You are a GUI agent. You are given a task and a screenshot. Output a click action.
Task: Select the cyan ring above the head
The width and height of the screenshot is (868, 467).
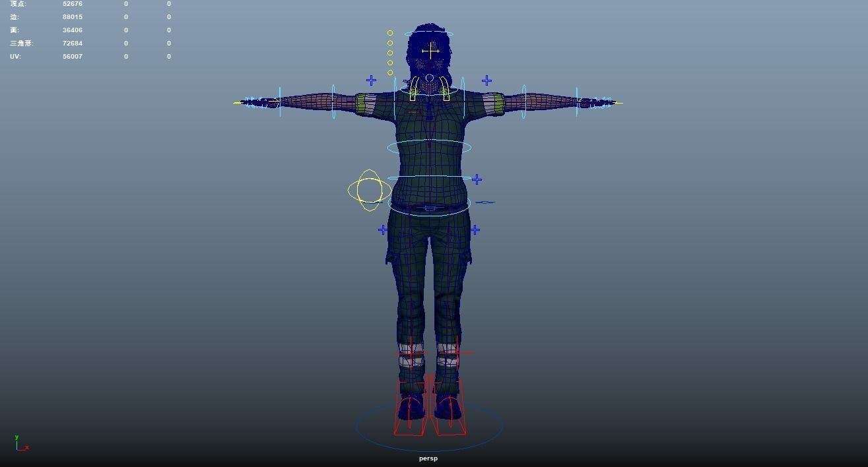coord(429,33)
